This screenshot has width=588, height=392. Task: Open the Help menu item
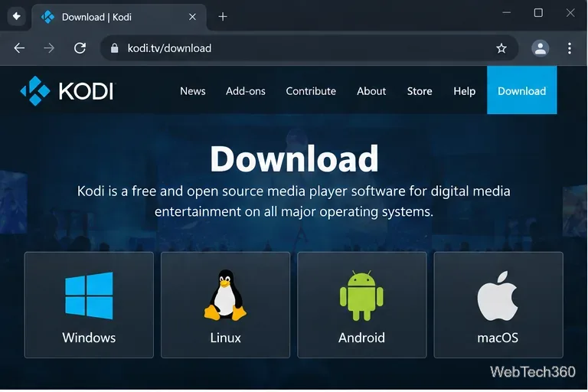pos(464,91)
